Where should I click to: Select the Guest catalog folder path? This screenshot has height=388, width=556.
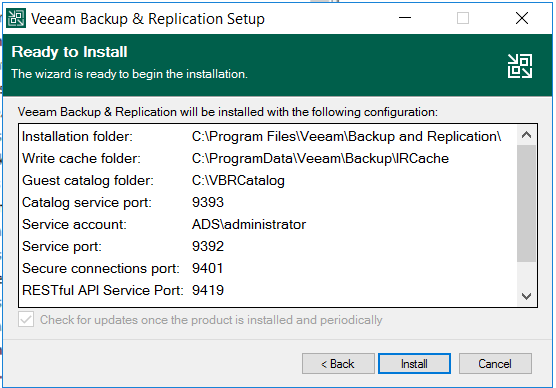pyautogui.click(x=238, y=181)
